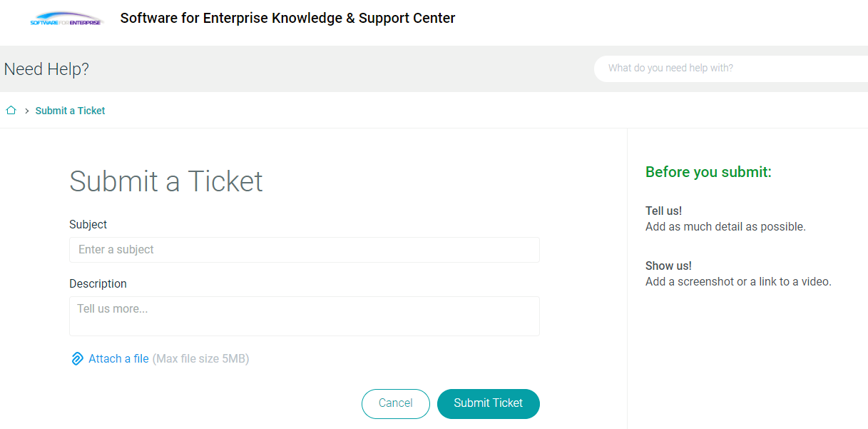868x429 pixels.
Task: Click the Tell us! tip text
Action: tap(663, 211)
